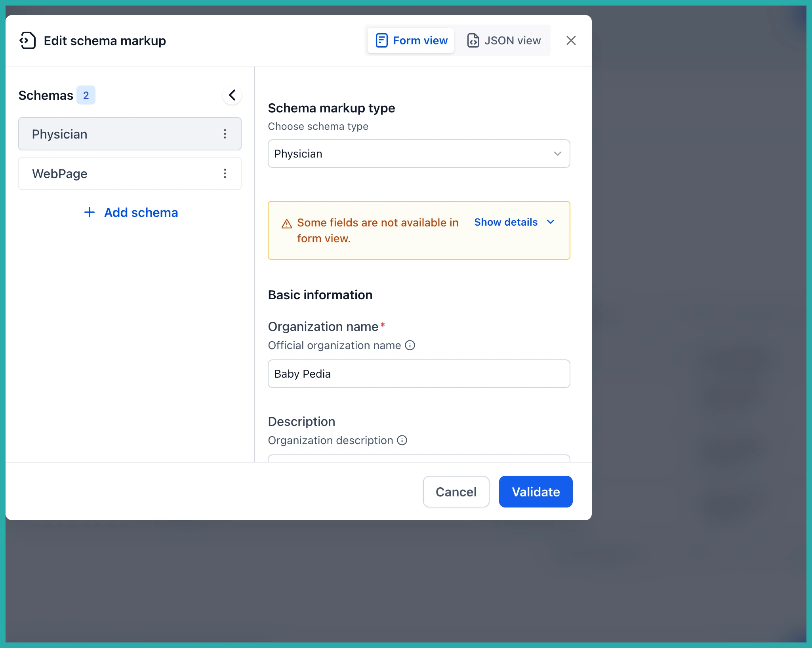Switch to JSON view tab

[x=503, y=40]
